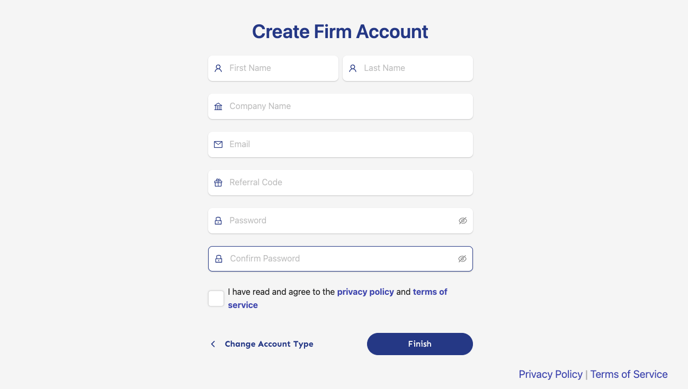This screenshot has height=389, width=688.
Task: Click the lock icon in Password field
Action: click(x=218, y=221)
